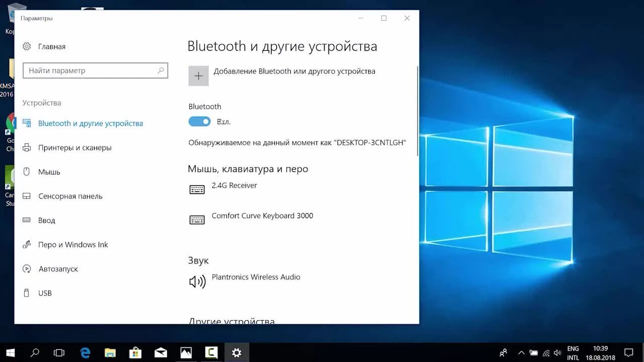Click the magnifier icon in search box
Image resolution: width=644 pixels, height=362 pixels.
[160, 70]
